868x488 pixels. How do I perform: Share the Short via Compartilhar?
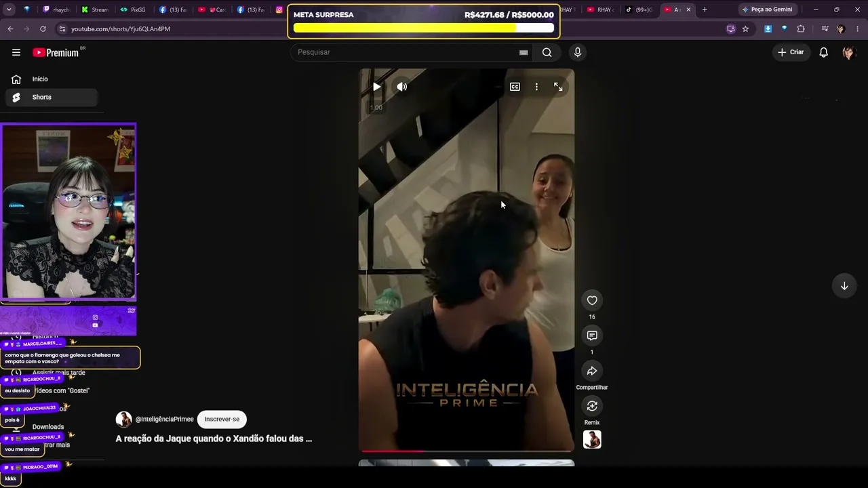(592, 371)
